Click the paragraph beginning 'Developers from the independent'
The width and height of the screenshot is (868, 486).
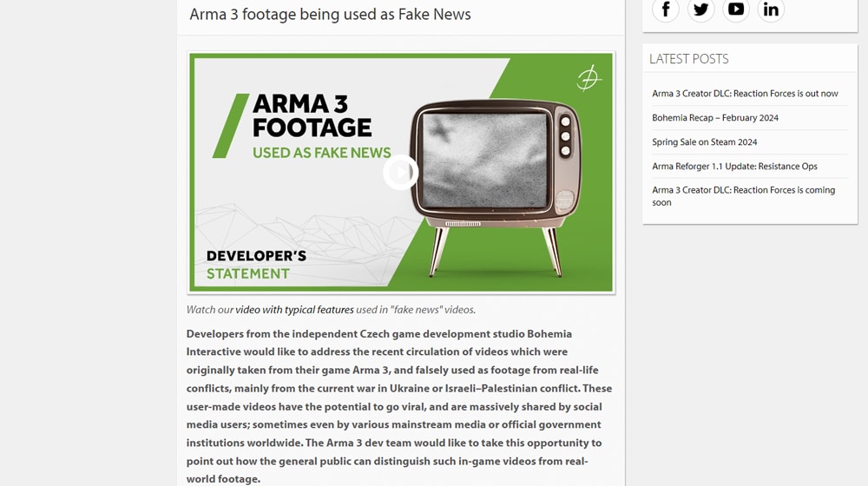[x=399, y=406]
